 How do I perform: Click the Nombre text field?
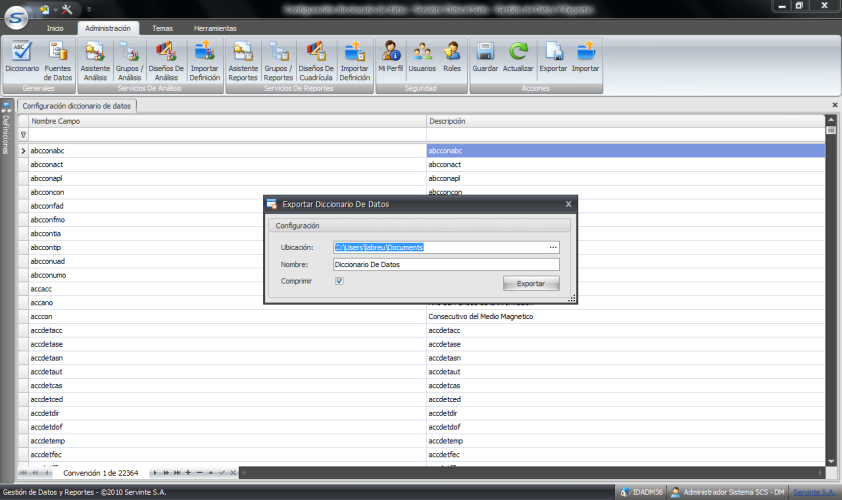(445, 265)
